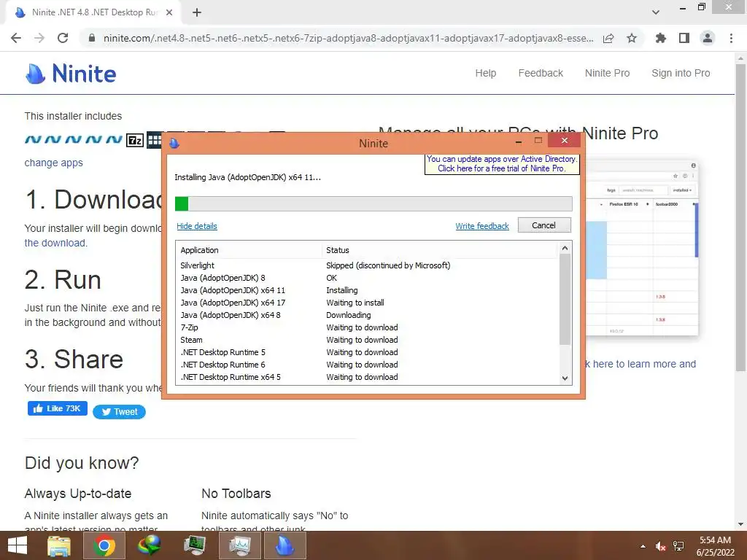Click the Tweet button

(x=119, y=412)
